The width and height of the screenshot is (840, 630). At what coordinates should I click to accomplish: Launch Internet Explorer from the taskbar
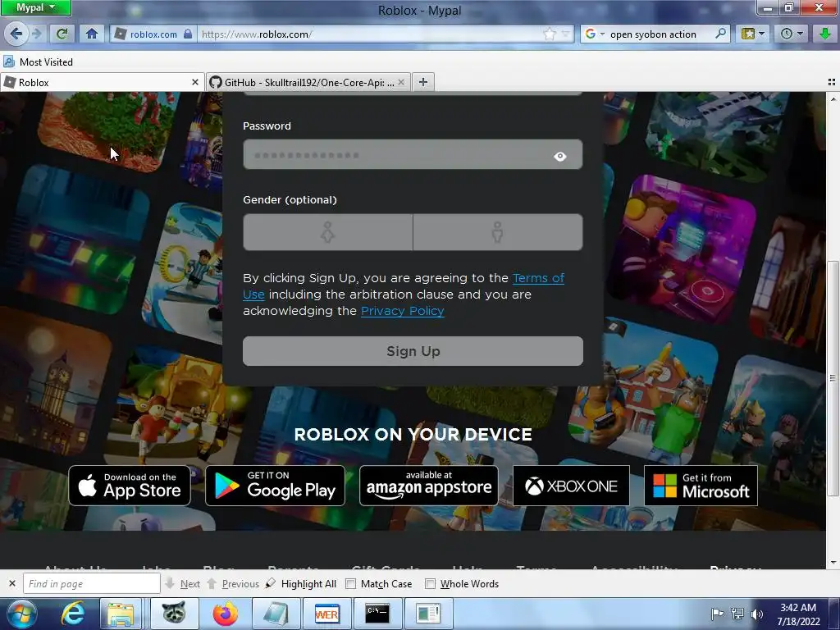72,614
